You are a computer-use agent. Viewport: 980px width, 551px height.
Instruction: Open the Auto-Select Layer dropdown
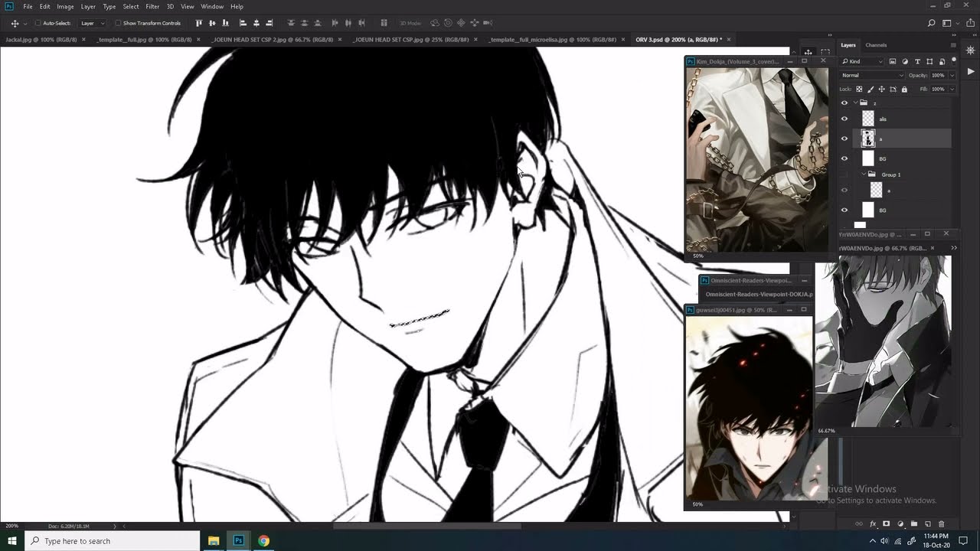tap(92, 23)
